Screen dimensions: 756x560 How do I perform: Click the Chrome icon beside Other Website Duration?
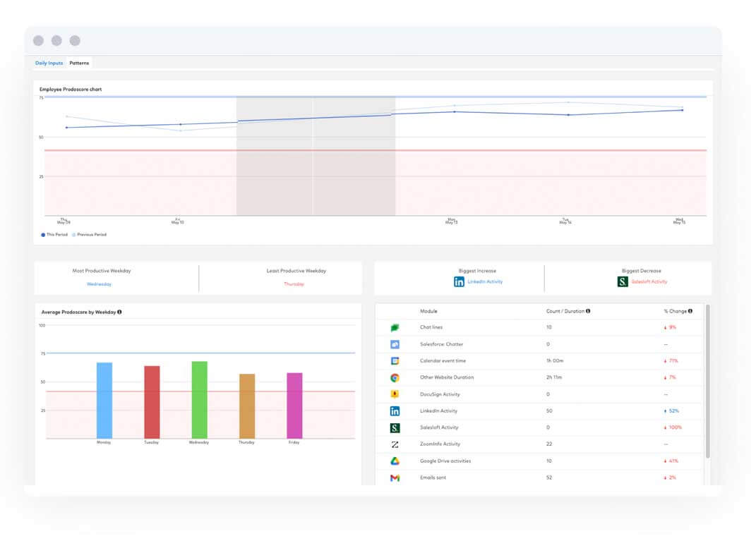click(x=395, y=377)
